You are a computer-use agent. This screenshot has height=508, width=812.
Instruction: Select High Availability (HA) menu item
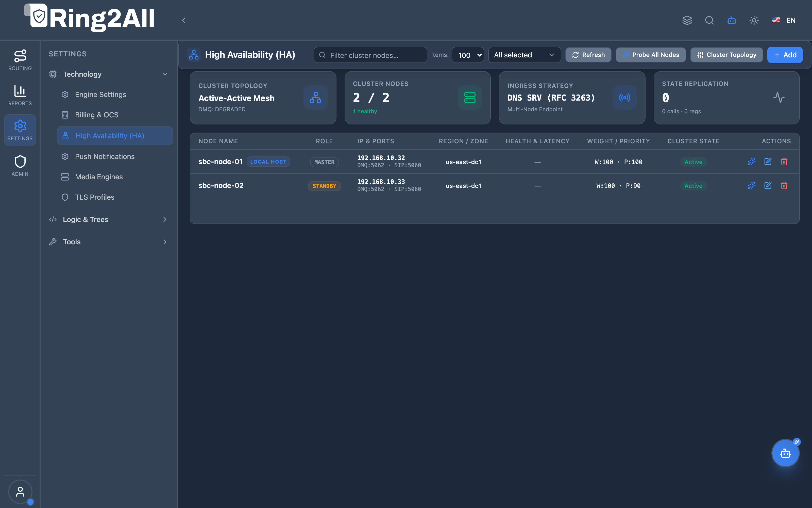(x=115, y=136)
